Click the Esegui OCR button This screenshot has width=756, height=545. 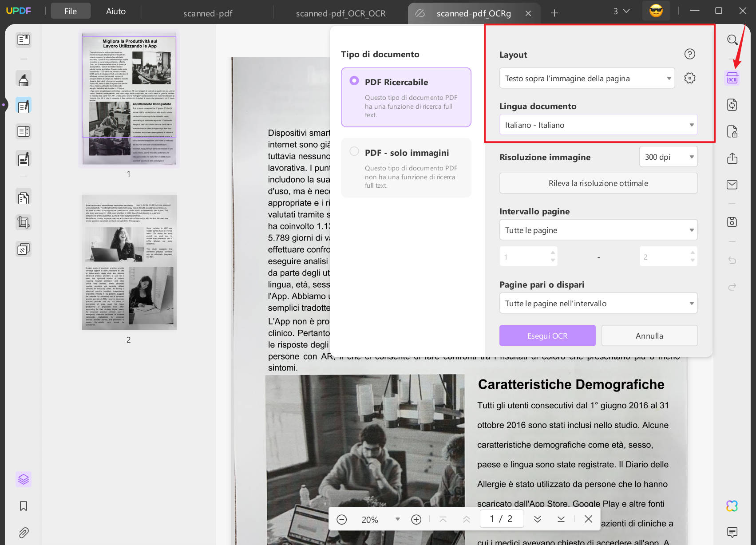(547, 336)
